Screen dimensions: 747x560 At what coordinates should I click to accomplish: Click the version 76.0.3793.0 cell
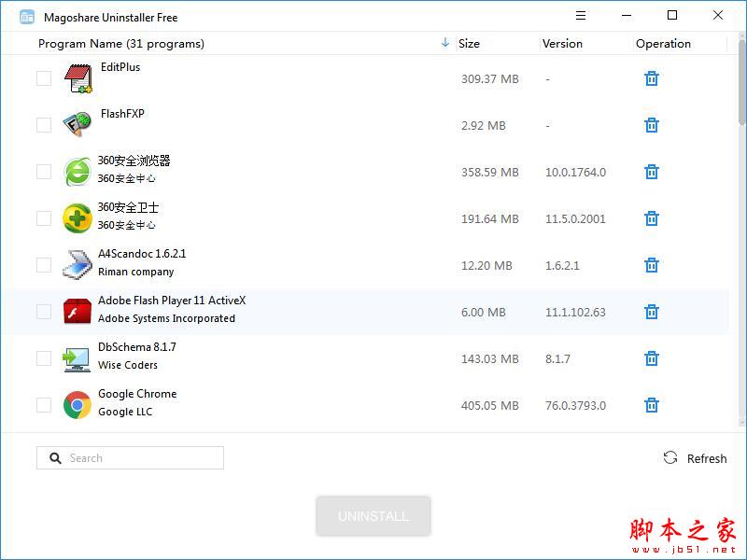click(x=575, y=406)
